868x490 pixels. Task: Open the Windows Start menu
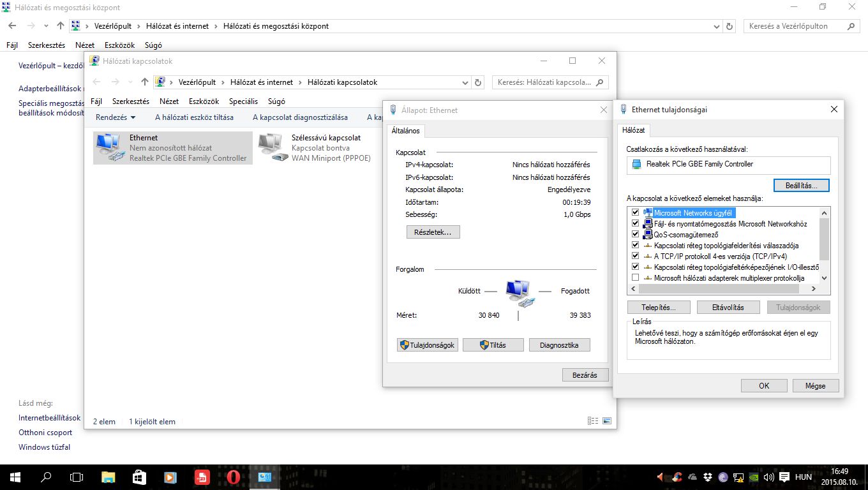[x=15, y=477]
